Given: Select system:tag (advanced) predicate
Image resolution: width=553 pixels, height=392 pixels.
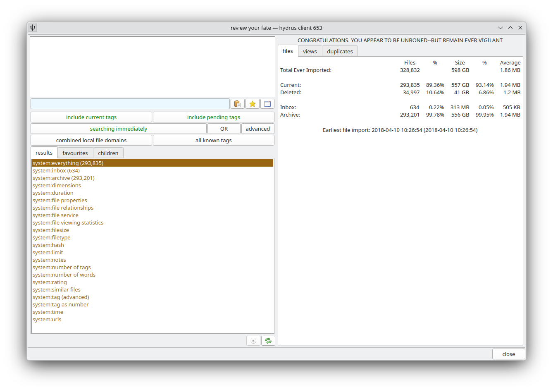Looking at the screenshot, I should pyautogui.click(x=153, y=297).
